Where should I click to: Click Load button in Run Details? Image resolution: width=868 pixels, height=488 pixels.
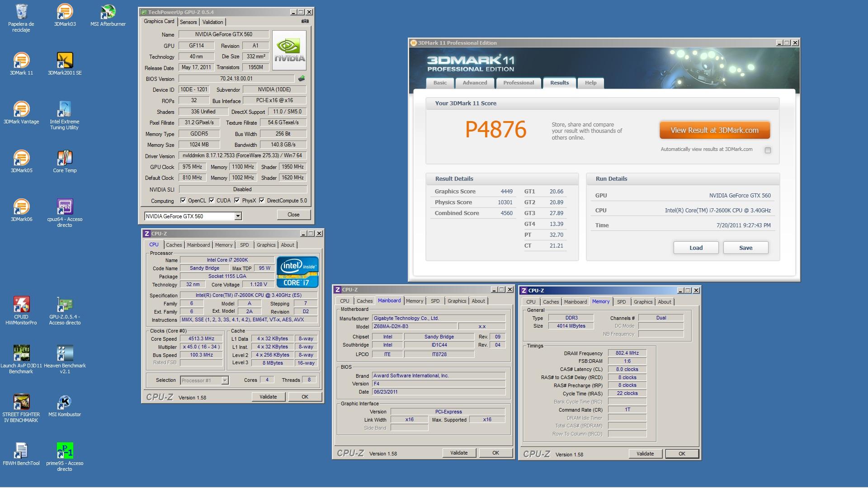pyautogui.click(x=696, y=248)
